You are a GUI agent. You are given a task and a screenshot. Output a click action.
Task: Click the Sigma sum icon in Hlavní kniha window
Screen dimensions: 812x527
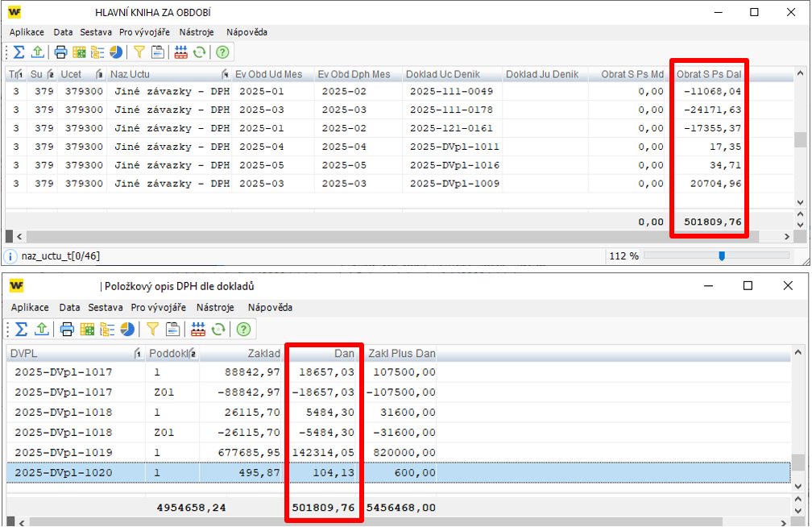click(20, 52)
